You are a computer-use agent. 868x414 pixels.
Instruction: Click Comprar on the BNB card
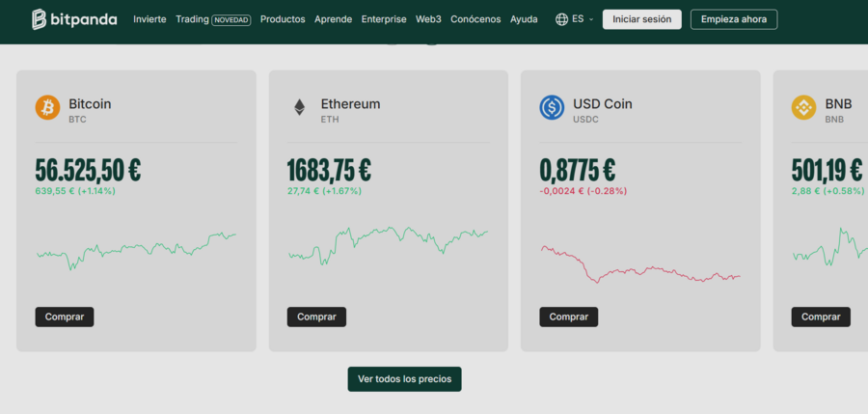[821, 317]
